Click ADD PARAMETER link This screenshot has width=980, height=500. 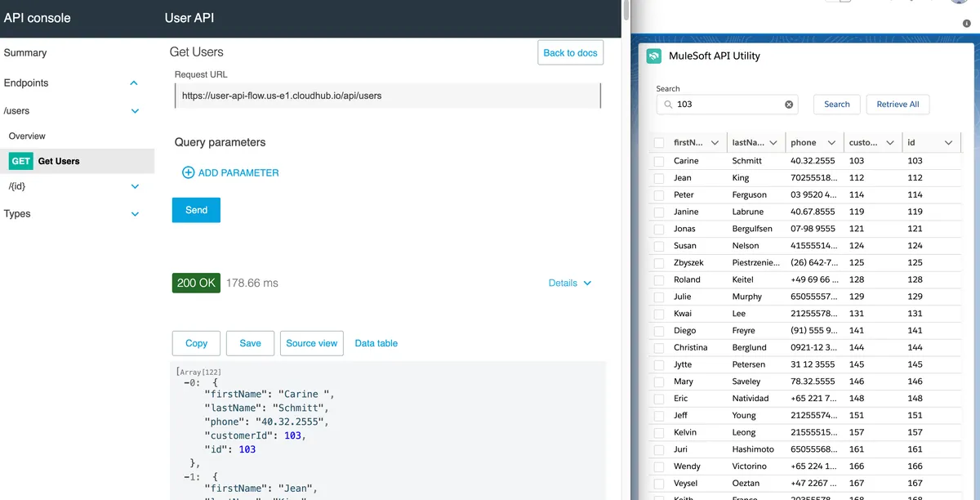230,172
